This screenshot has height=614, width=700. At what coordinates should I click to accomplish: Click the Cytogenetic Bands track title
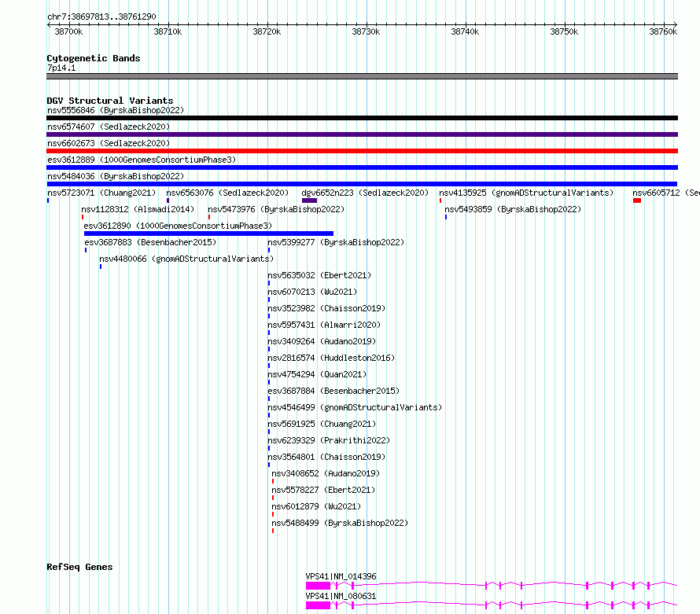pyautogui.click(x=94, y=58)
